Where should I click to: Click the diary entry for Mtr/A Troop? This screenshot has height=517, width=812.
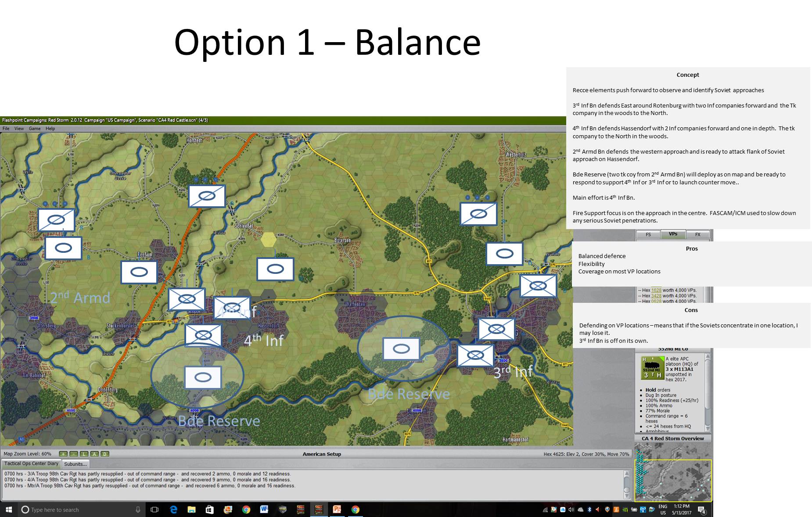(150, 486)
